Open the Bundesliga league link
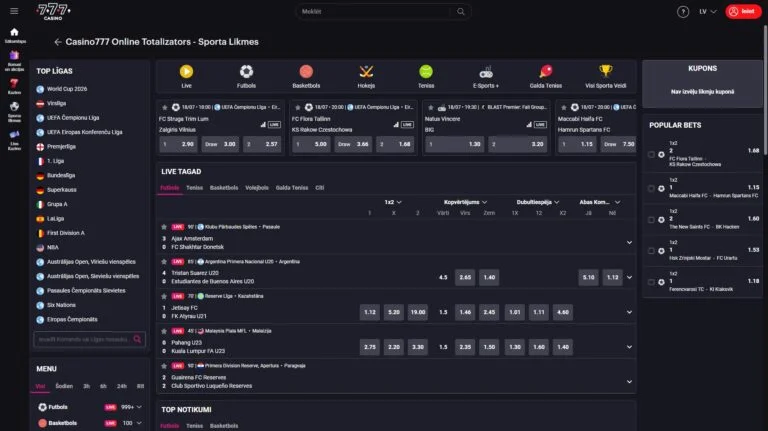This screenshot has height=431, width=768. pyautogui.click(x=61, y=174)
